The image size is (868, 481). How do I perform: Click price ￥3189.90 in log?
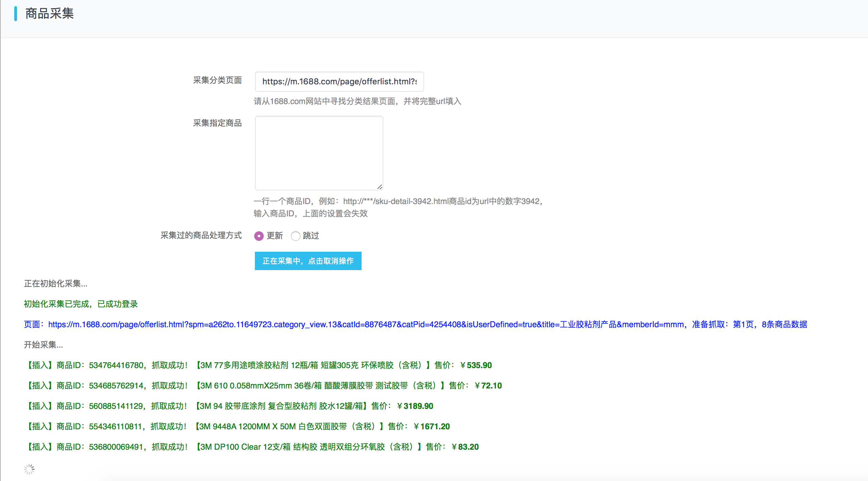point(415,406)
